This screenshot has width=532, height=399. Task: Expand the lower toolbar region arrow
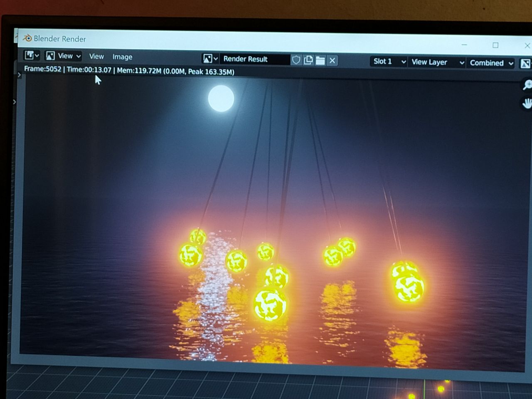click(15, 102)
